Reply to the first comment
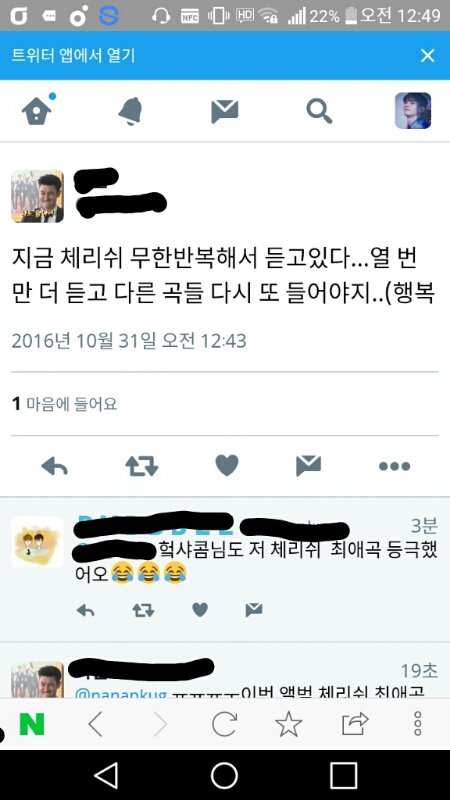This screenshot has height=800, width=450. tap(85, 610)
